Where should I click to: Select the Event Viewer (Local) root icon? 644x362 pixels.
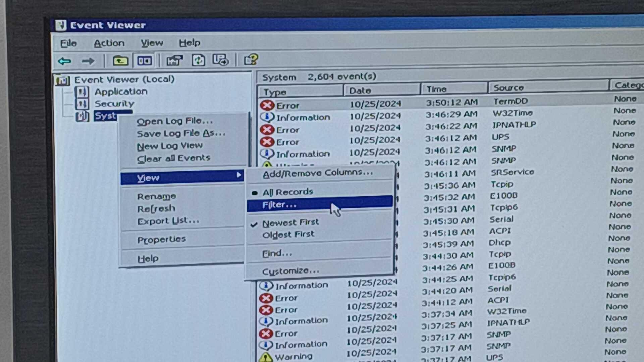pos(63,80)
